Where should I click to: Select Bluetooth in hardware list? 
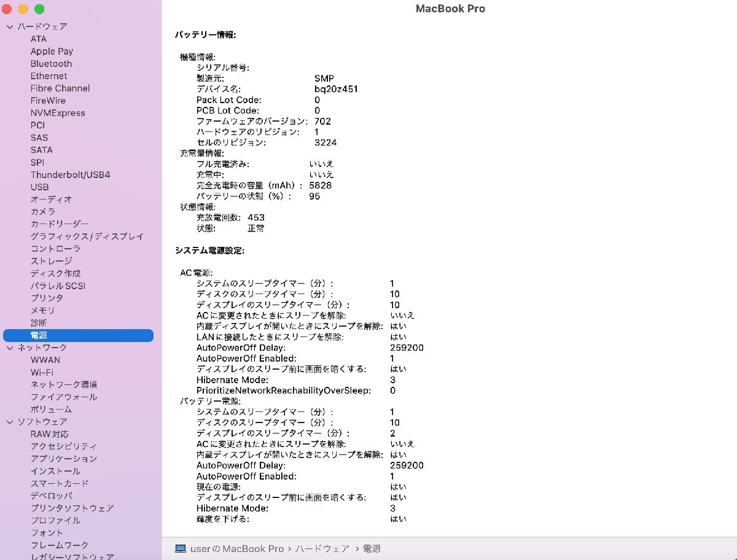click(51, 63)
